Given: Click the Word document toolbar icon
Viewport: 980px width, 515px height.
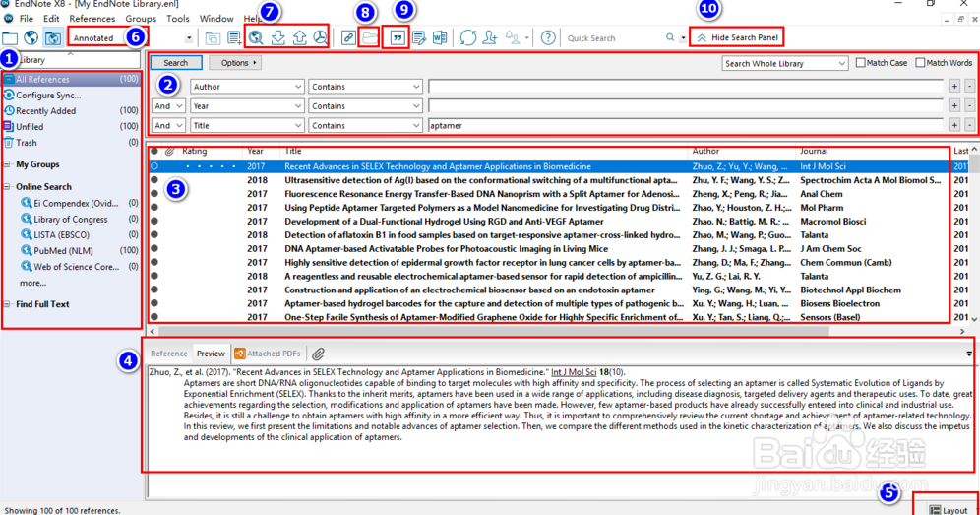Looking at the screenshot, I should pos(440,38).
